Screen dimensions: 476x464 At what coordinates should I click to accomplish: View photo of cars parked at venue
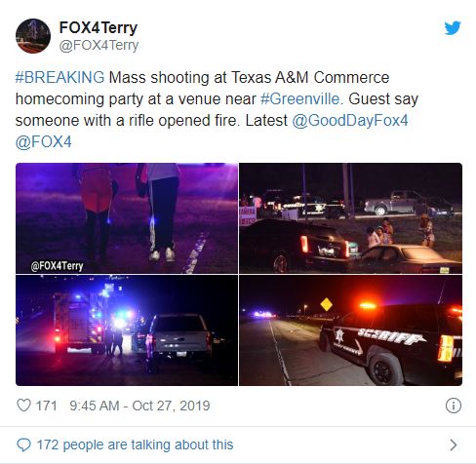pyautogui.click(x=350, y=218)
